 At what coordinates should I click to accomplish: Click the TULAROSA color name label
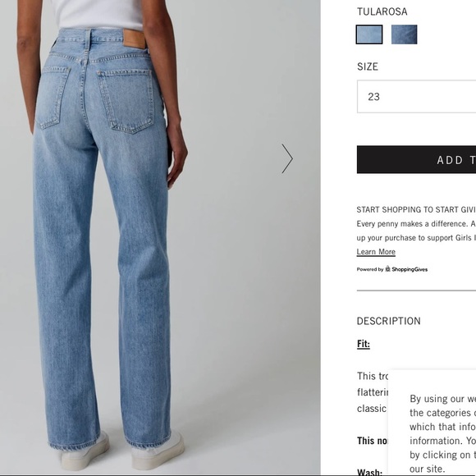(x=382, y=11)
